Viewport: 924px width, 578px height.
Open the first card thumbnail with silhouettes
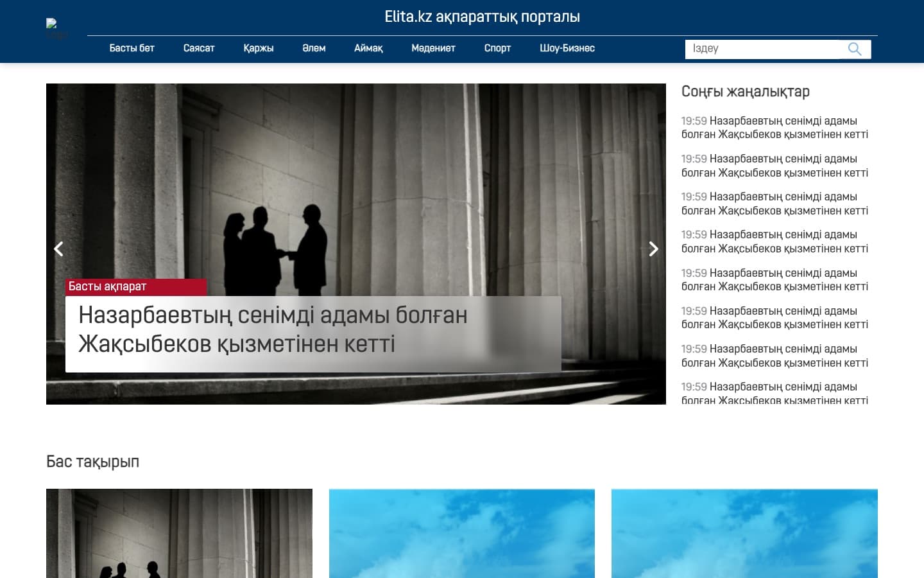point(179,533)
